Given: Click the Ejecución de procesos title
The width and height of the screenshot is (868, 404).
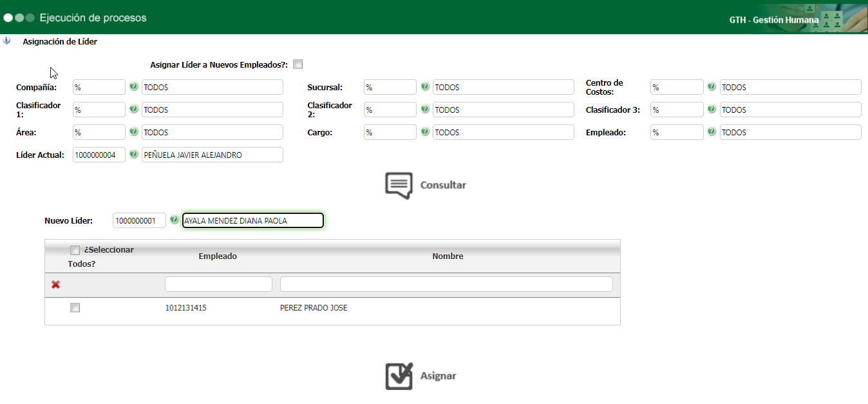Looking at the screenshot, I should [x=93, y=18].
